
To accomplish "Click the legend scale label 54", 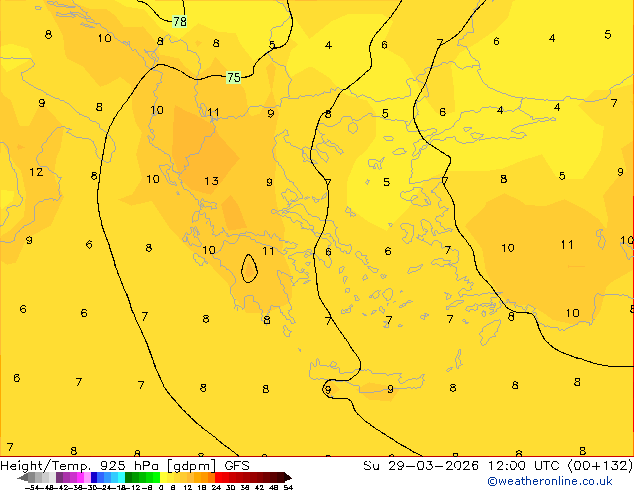I will 288,487.
